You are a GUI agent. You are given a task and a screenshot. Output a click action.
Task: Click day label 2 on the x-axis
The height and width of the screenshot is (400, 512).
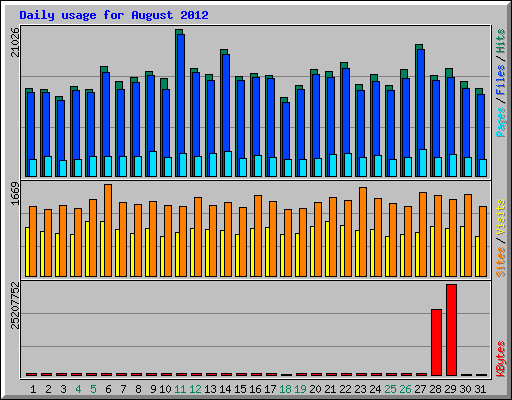(48, 389)
